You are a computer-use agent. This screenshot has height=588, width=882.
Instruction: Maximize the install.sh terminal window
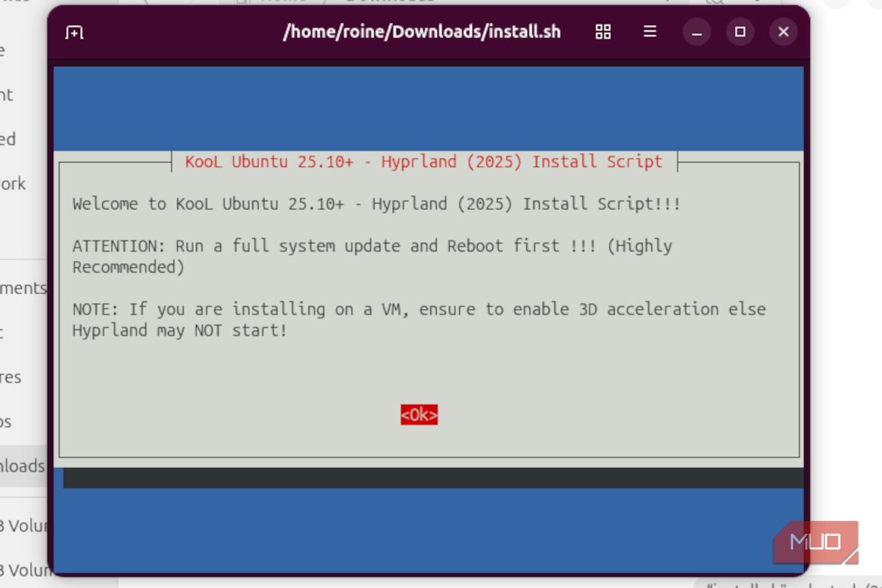click(740, 32)
